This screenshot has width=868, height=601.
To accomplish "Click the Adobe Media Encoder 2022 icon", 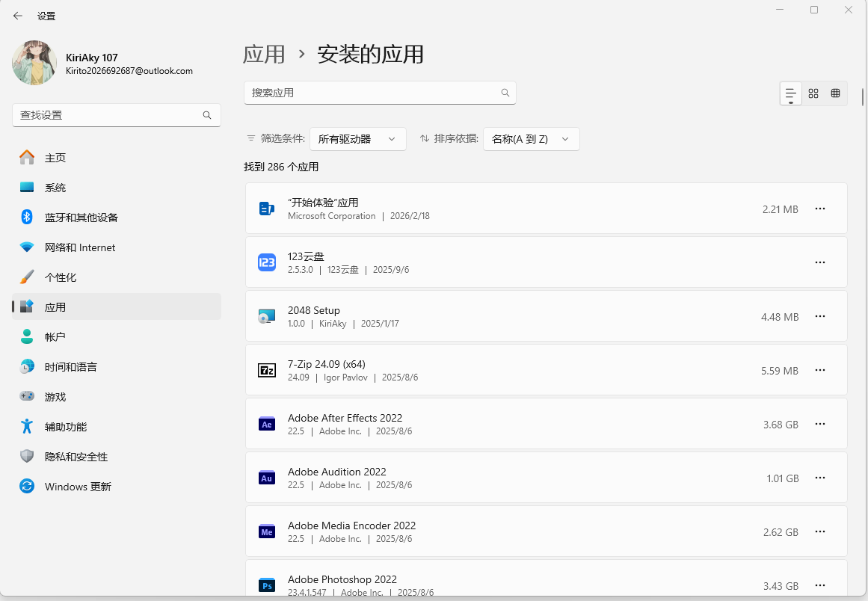I will point(267,531).
